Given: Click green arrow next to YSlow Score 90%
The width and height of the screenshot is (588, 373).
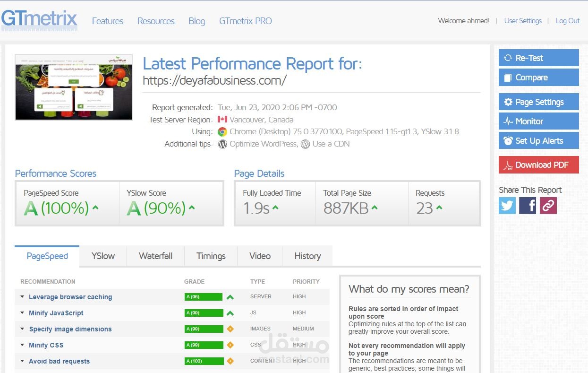Looking at the screenshot, I should 192,208.
